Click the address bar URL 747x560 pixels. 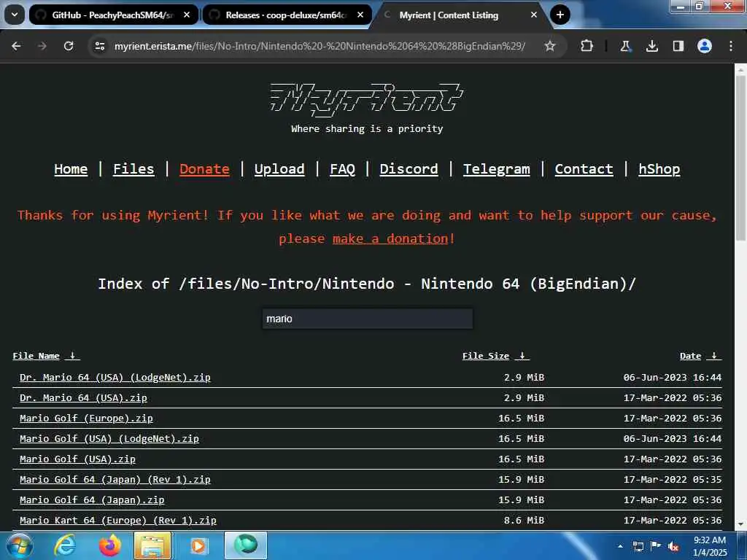coord(320,46)
